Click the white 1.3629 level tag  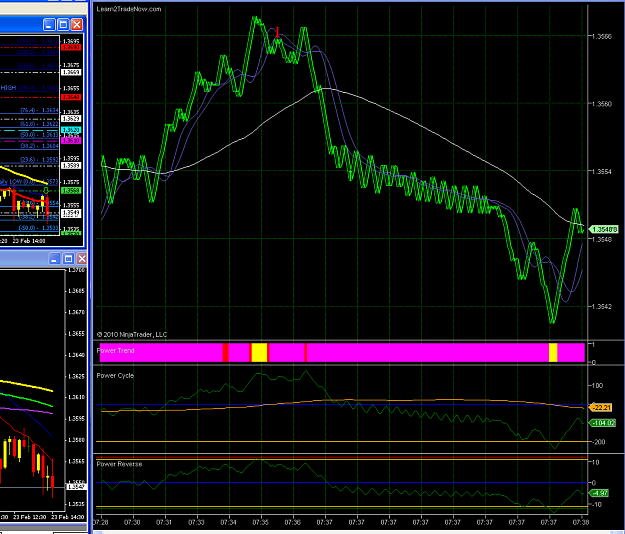point(71,119)
